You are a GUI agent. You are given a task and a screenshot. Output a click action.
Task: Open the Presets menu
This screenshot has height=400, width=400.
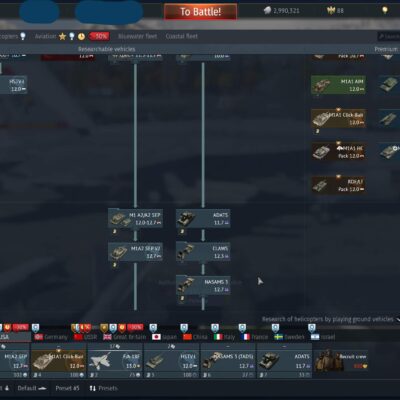coord(103,388)
